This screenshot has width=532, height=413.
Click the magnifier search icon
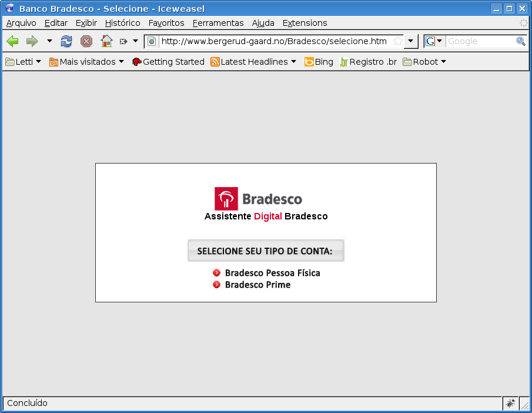tap(521, 41)
